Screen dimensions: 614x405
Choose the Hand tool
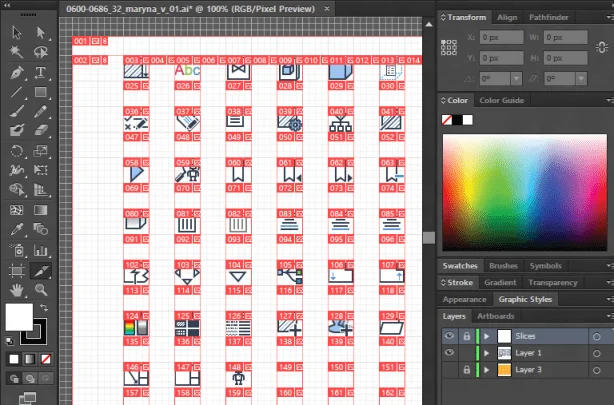point(16,290)
